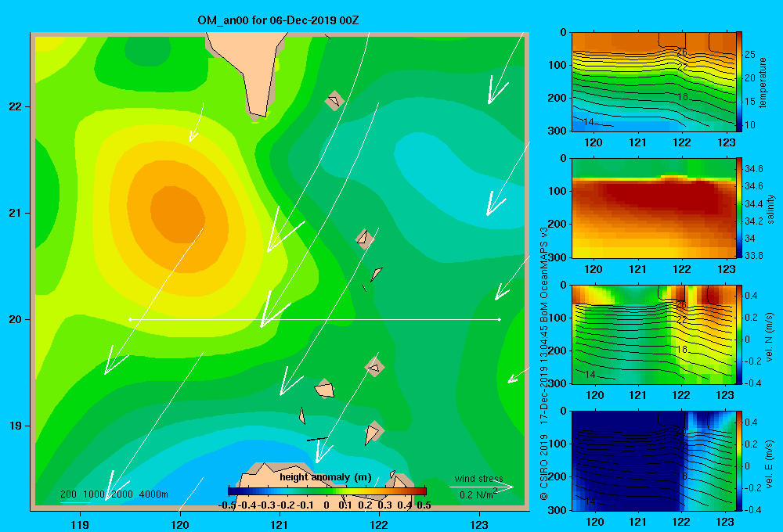
Task: Click the '25' tick on temperature scale
Action: click(750, 55)
